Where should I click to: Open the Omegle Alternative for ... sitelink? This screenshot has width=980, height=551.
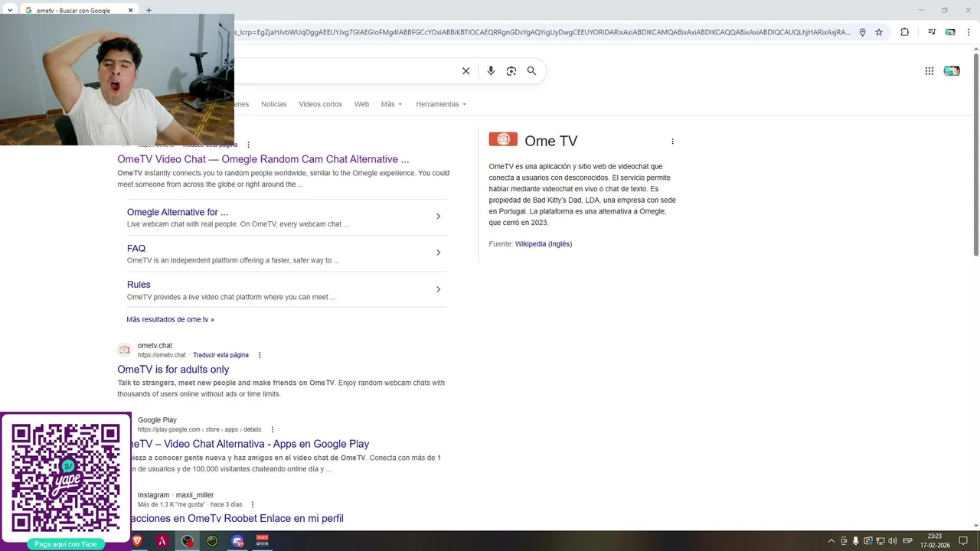pyautogui.click(x=178, y=212)
